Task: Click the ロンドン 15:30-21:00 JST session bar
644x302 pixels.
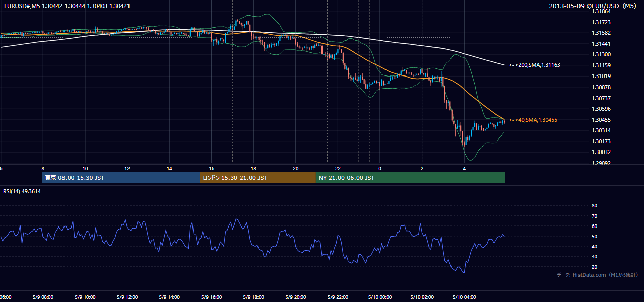Action: pos(258,178)
